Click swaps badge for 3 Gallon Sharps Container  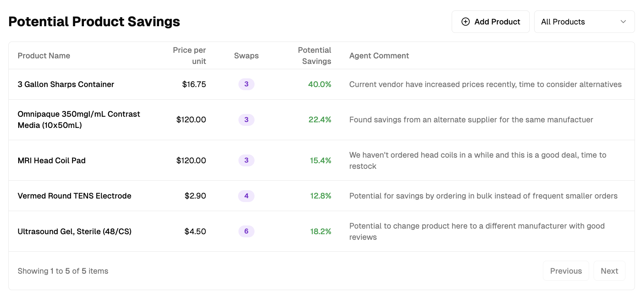click(x=246, y=84)
